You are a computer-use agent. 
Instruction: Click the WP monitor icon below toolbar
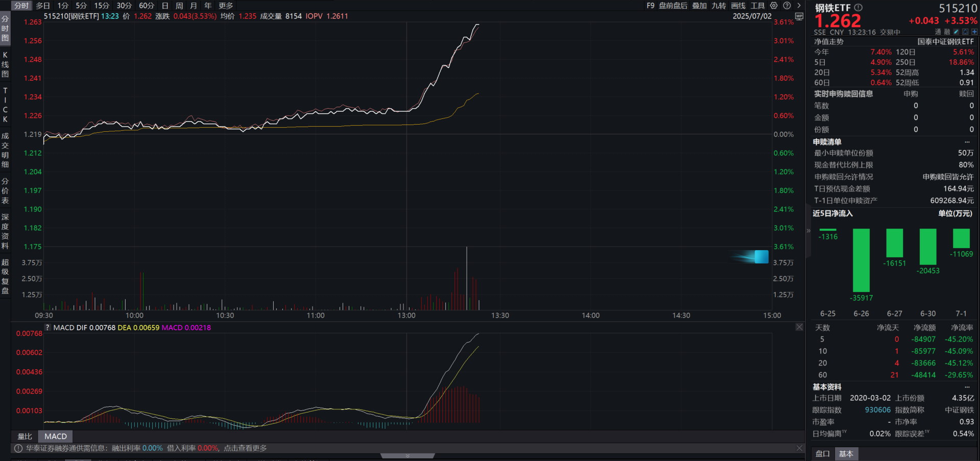tap(799, 16)
